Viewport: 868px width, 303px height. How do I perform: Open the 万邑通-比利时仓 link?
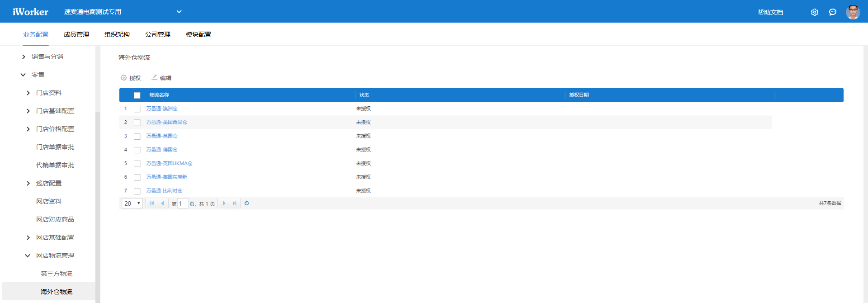tap(164, 191)
